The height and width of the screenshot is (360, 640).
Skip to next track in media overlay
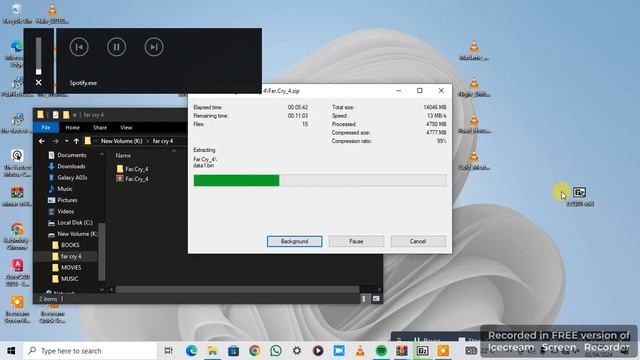154,47
